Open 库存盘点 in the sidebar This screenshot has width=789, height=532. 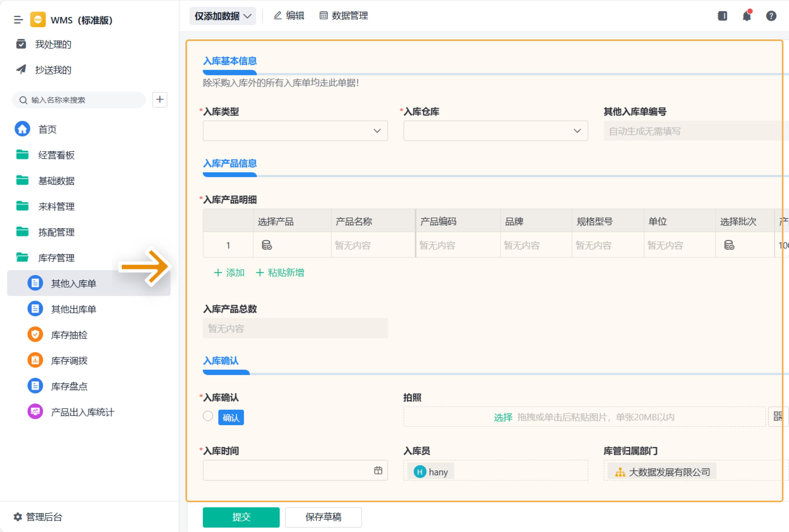point(69,386)
